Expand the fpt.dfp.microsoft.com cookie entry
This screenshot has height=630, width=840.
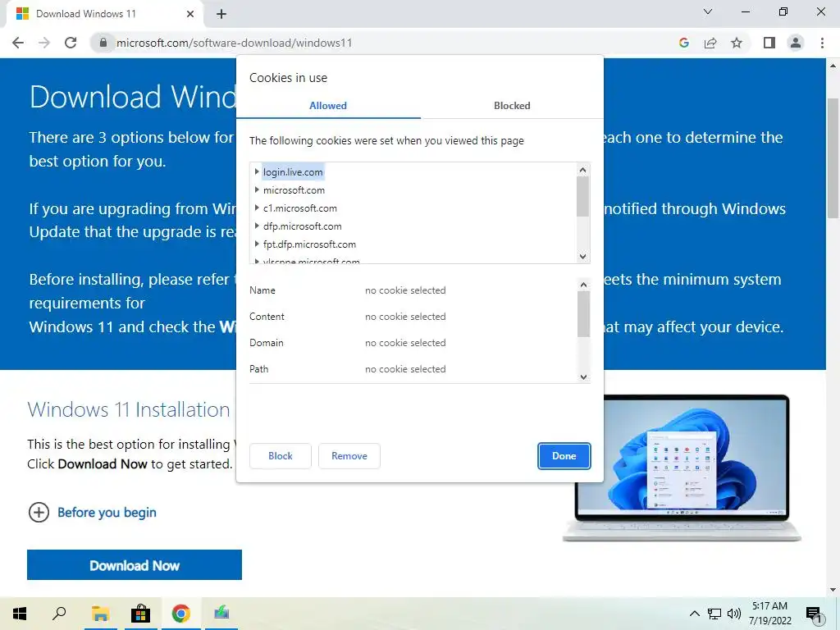[257, 244]
